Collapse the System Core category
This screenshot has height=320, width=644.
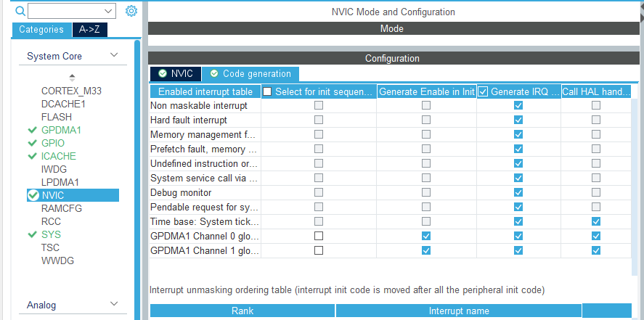pyautogui.click(x=114, y=56)
